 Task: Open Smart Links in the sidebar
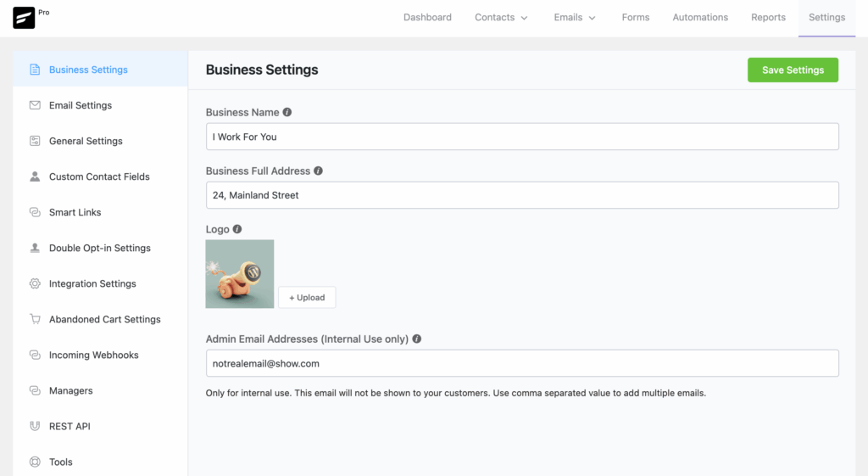pyautogui.click(x=100, y=211)
